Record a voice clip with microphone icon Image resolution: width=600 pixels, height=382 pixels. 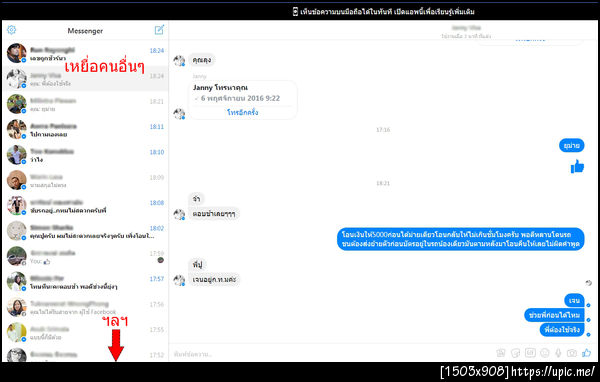click(x=558, y=353)
